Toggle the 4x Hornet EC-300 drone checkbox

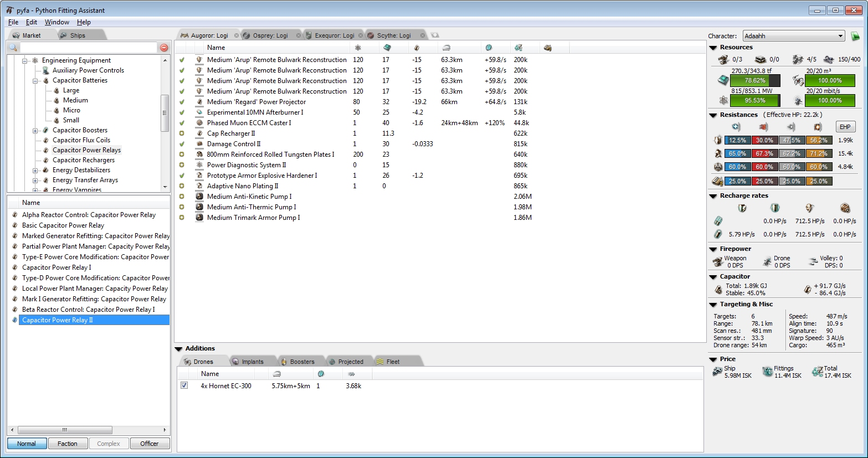[x=184, y=385]
